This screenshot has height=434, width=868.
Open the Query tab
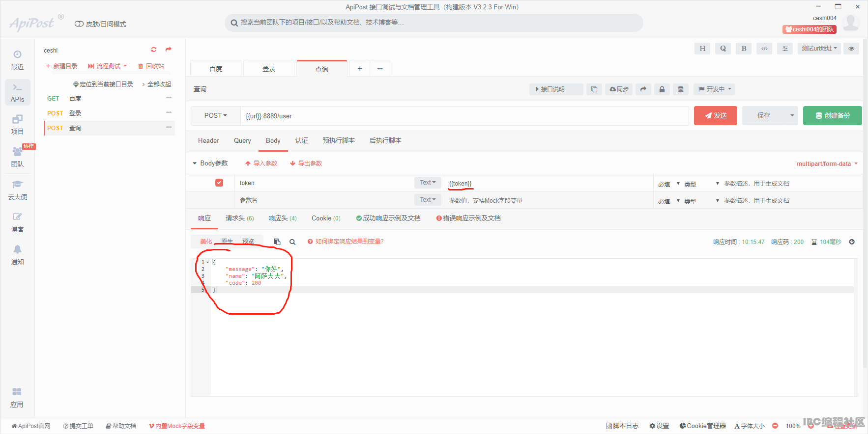[x=242, y=141]
